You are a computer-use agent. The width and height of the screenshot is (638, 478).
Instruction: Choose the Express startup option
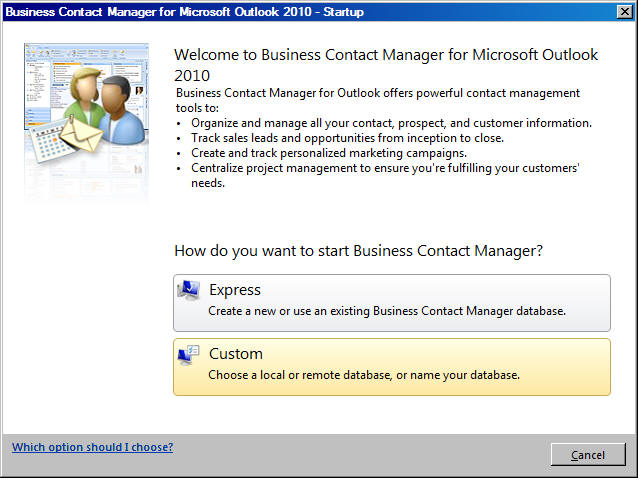pos(392,303)
